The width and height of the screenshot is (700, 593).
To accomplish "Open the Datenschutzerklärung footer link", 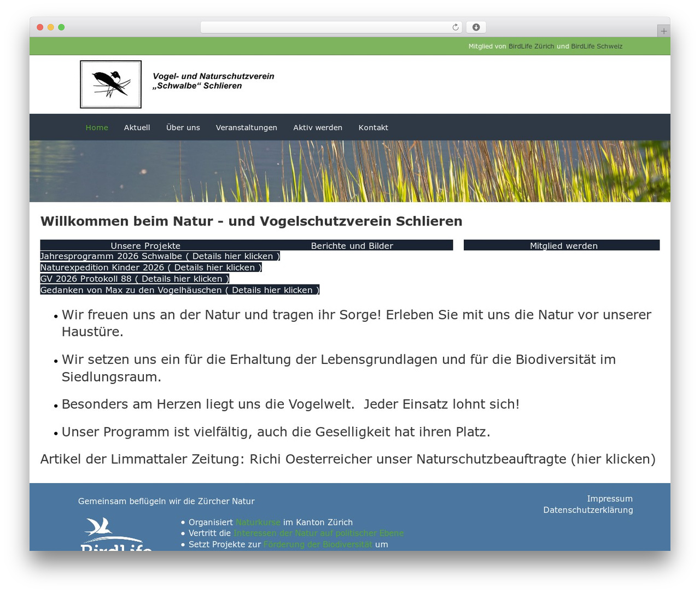I will [588, 510].
